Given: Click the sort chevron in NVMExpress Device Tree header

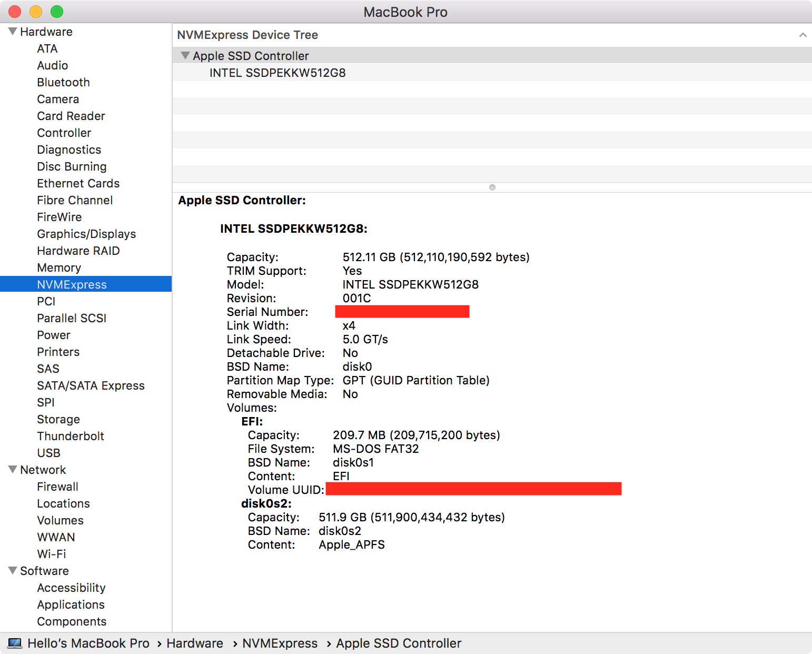Looking at the screenshot, I should [x=803, y=35].
